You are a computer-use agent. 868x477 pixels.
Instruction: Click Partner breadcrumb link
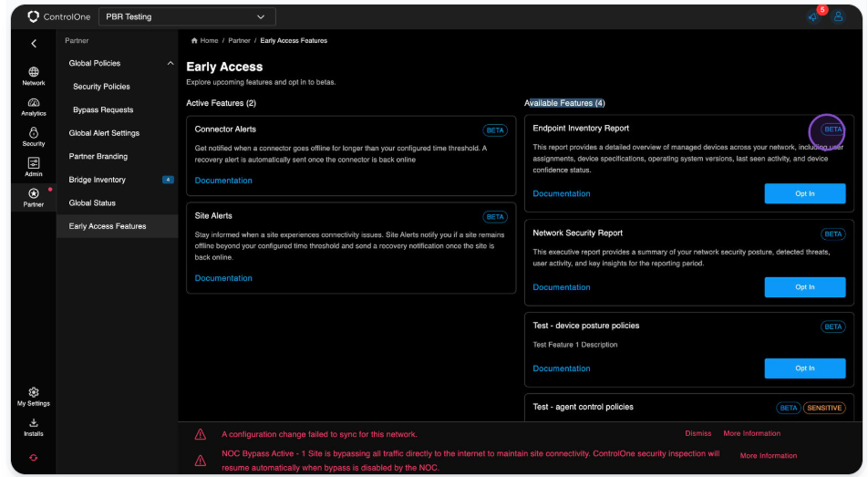coord(239,40)
